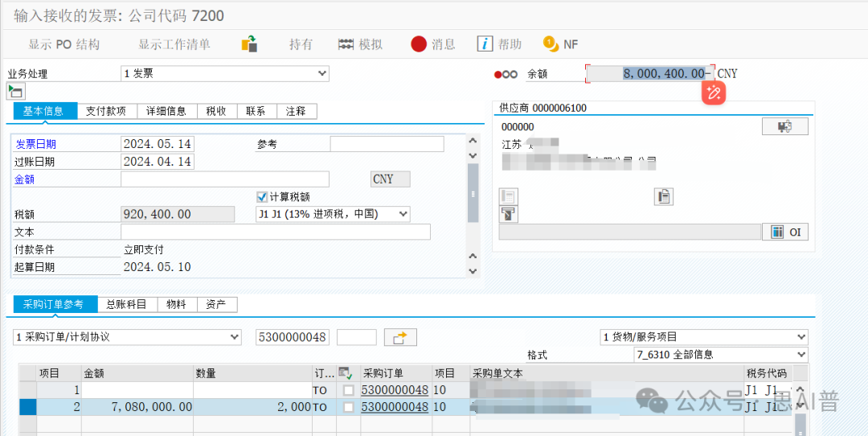Check the selection box in item row 1
This screenshot has width=868, height=436.
point(349,390)
